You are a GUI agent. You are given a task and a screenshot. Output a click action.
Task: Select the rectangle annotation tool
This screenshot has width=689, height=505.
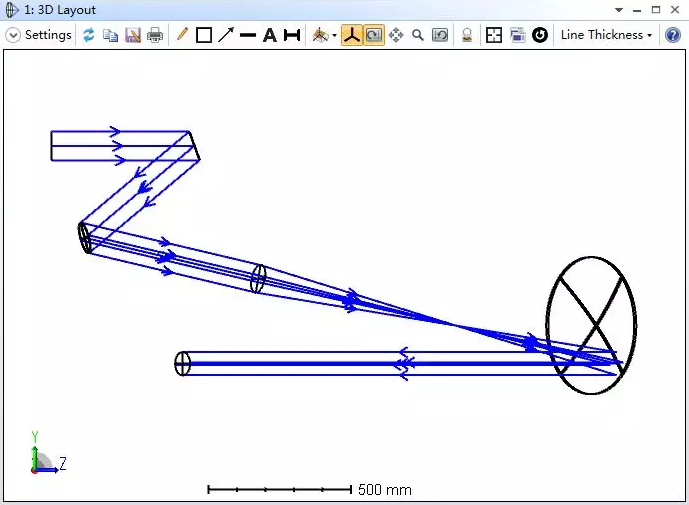pyautogui.click(x=204, y=35)
